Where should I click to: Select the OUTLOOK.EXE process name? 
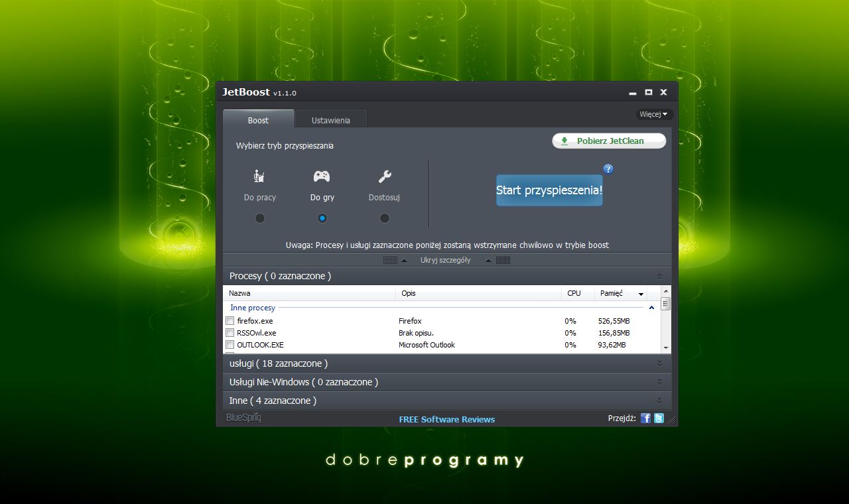tap(260, 345)
